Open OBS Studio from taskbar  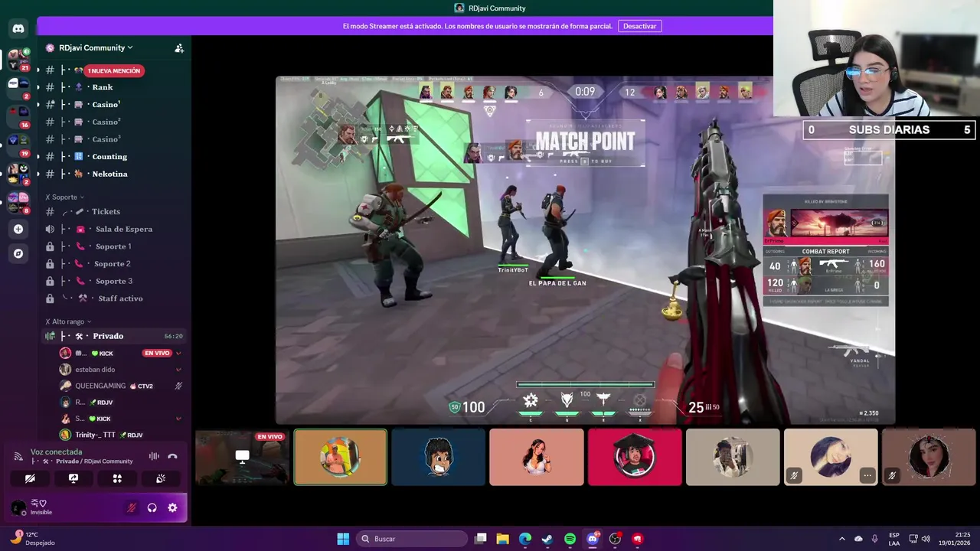(615, 539)
